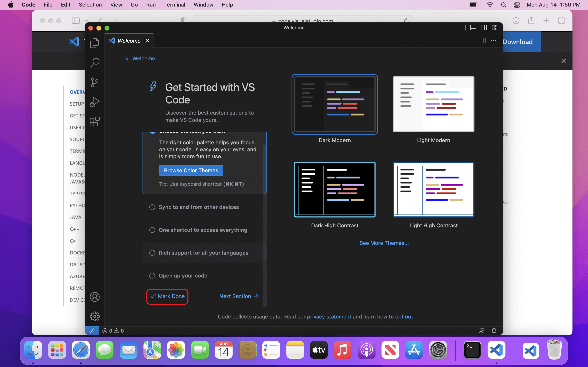
Task: Choose the Light High Contrast theme thumbnail
Action: point(433,190)
